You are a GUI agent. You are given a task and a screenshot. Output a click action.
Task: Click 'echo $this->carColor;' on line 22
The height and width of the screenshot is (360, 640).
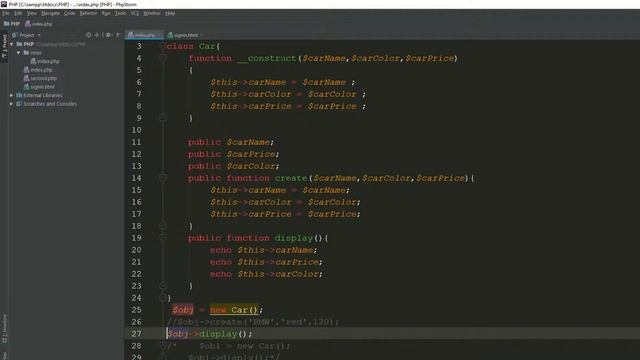click(266, 274)
